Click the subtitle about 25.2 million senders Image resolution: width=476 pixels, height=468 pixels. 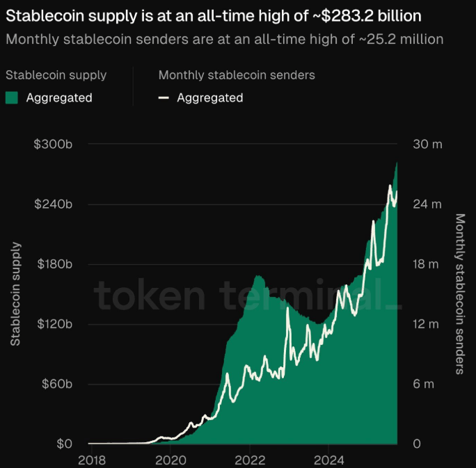point(224,39)
